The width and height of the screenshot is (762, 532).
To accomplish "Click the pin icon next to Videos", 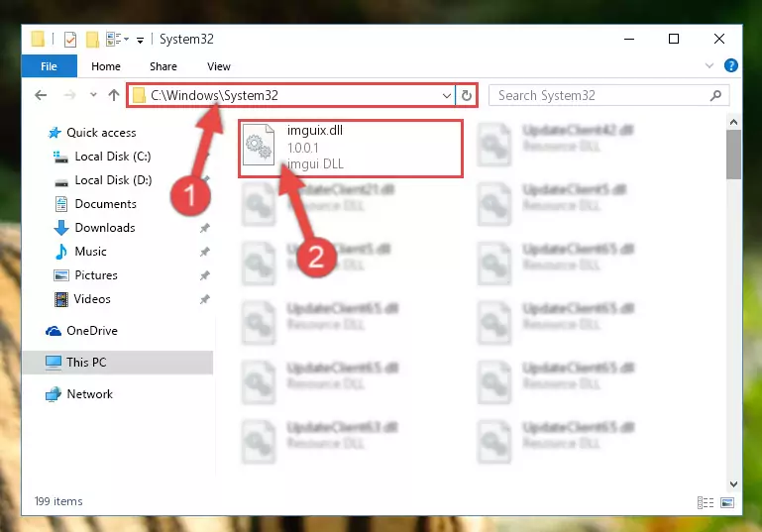I will coord(204,299).
